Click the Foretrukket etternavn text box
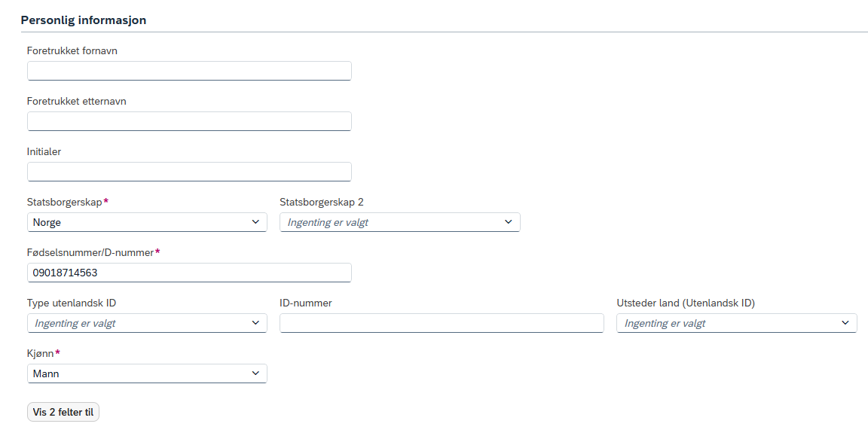Viewport: 868px width, 442px height. [x=189, y=121]
